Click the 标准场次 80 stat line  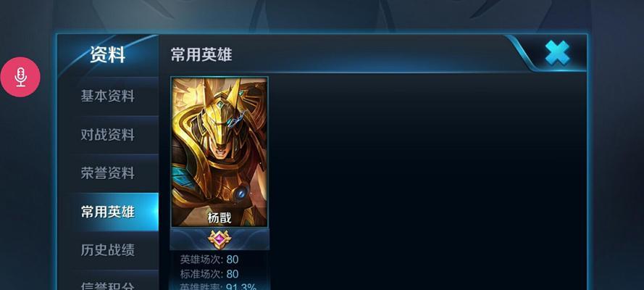[x=209, y=274]
